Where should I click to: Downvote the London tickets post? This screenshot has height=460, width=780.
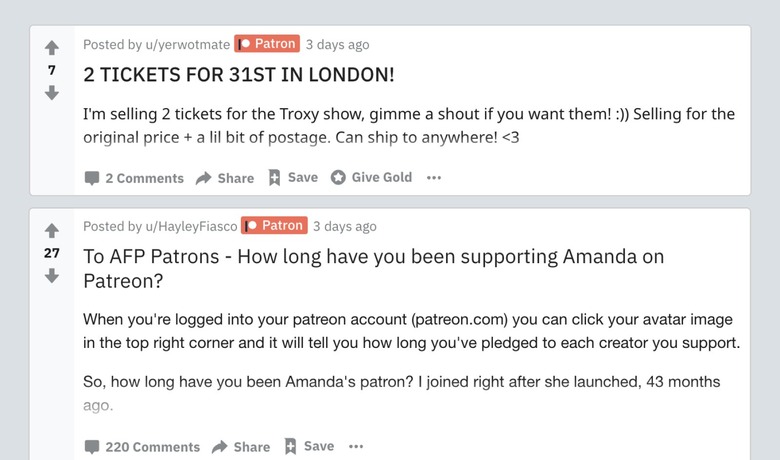[52, 93]
